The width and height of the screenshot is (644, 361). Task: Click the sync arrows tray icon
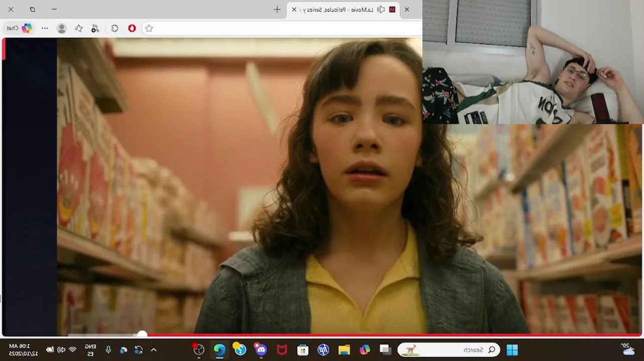pyautogui.click(x=138, y=349)
